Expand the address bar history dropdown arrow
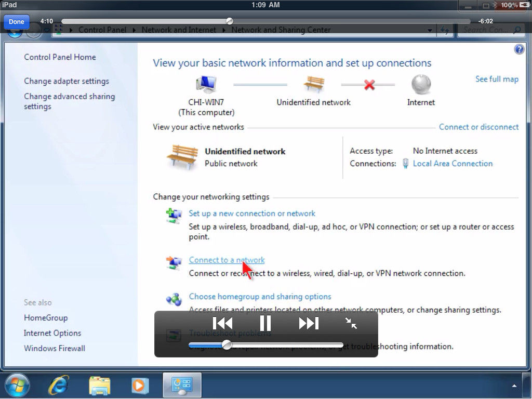532x399 pixels. (x=430, y=30)
